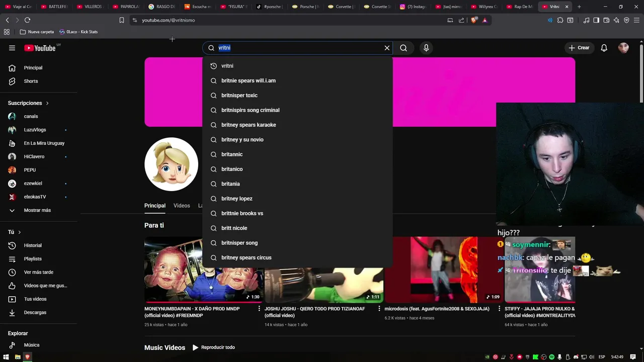
Task: Select suggestion "britney spears circus"
Action: (297, 257)
